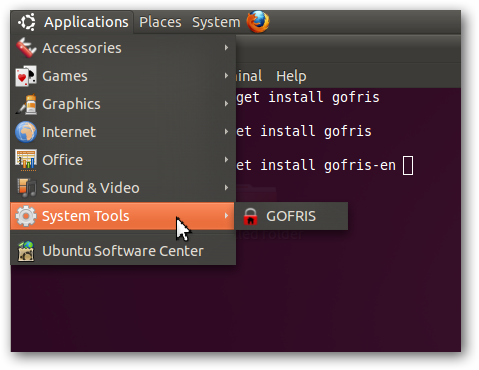Open the System menu in top panel

(x=216, y=22)
